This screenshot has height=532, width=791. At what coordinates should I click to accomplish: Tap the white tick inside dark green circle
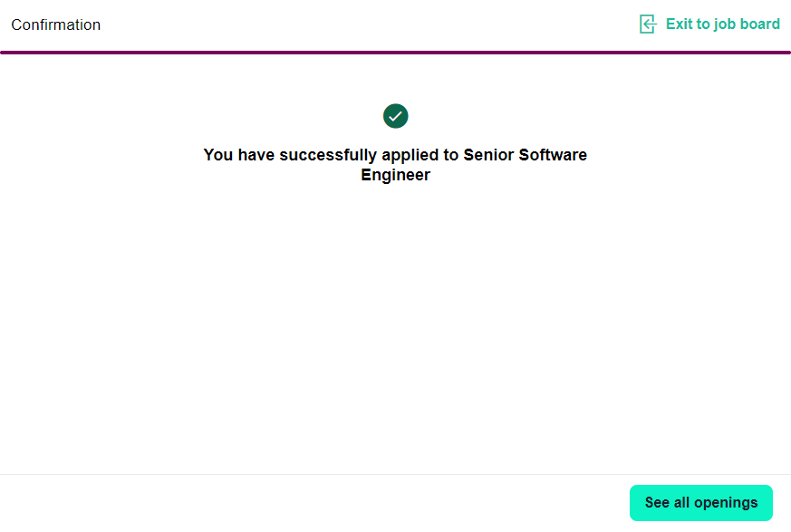click(x=395, y=116)
